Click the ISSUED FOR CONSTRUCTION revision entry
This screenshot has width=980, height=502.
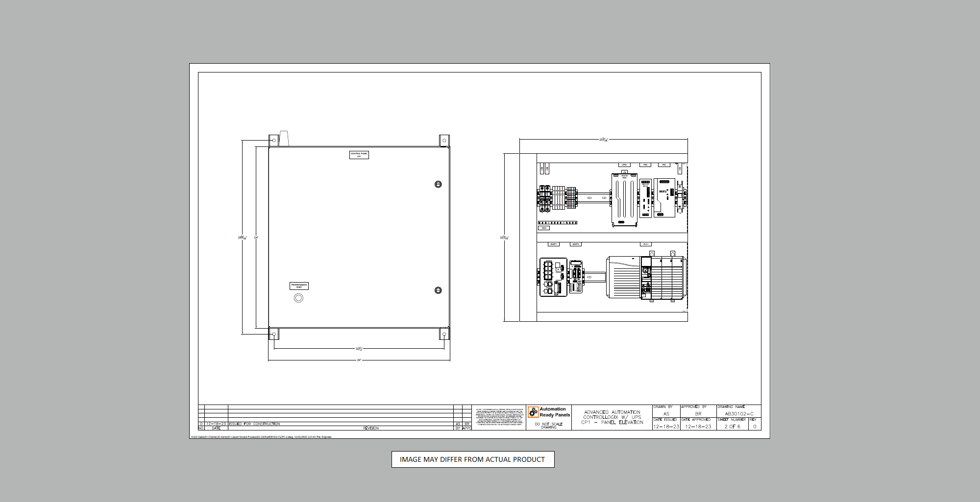point(254,424)
